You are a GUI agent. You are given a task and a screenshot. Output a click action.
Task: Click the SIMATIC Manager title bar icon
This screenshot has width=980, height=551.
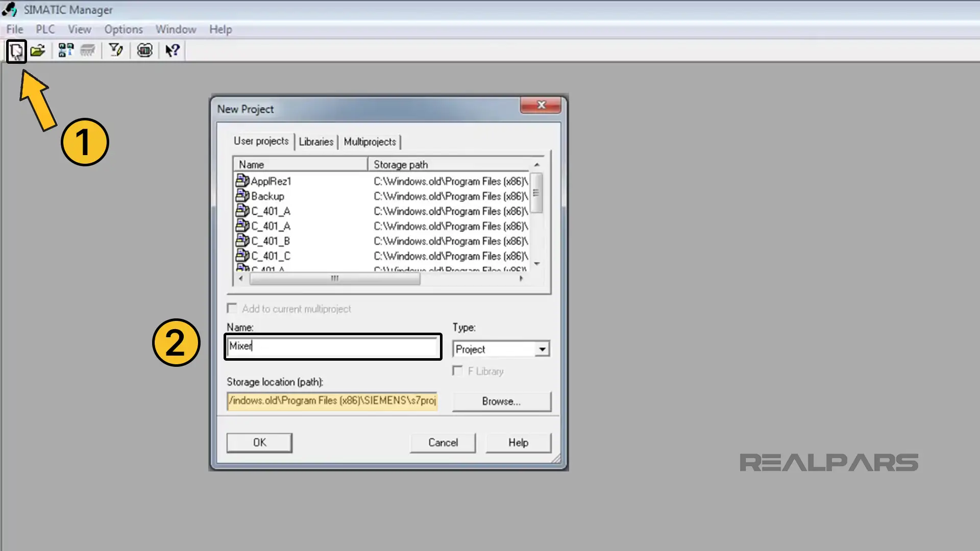tap(9, 9)
